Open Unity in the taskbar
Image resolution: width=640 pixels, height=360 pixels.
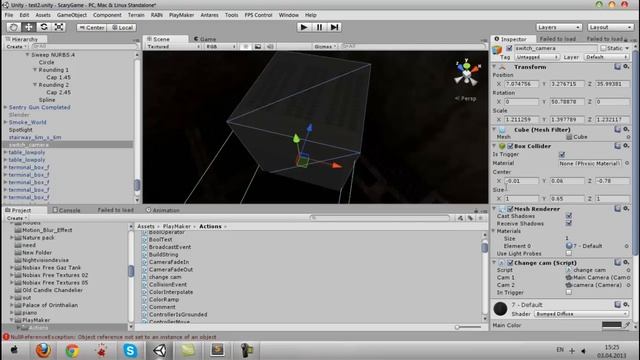click(x=160, y=350)
